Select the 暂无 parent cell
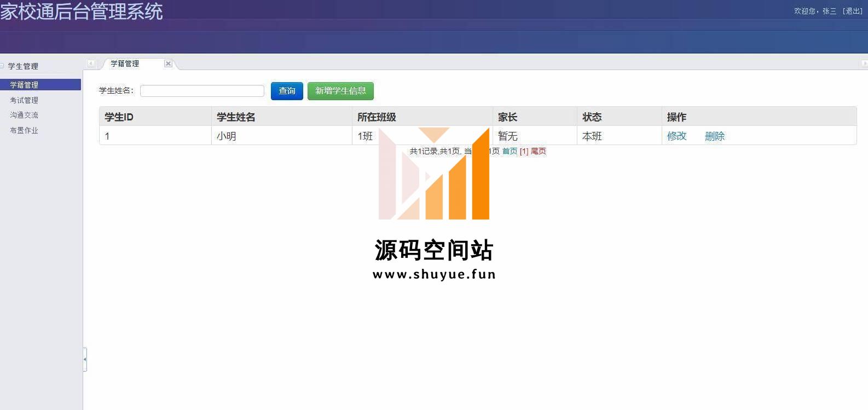 [x=535, y=136]
